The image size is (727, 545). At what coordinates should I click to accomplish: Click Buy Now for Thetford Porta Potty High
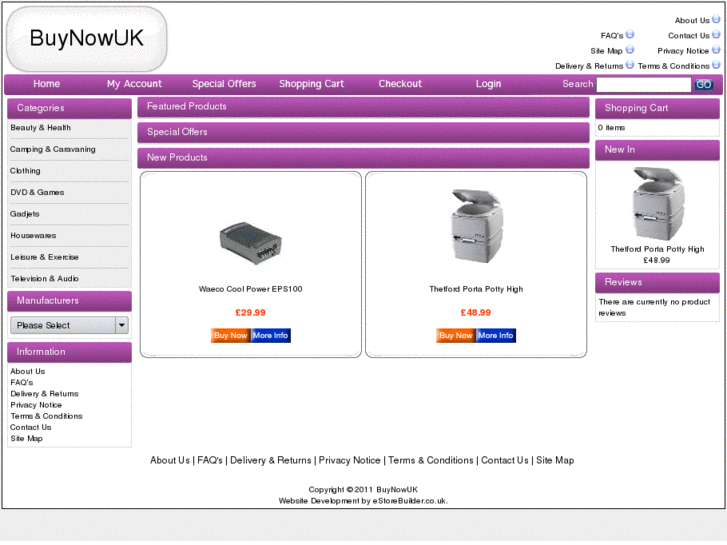(456, 335)
